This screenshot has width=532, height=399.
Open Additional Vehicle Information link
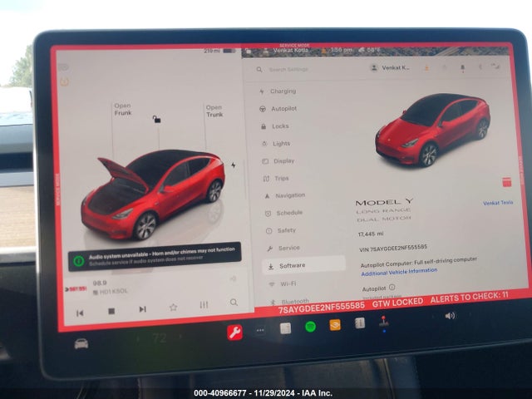[399, 272]
